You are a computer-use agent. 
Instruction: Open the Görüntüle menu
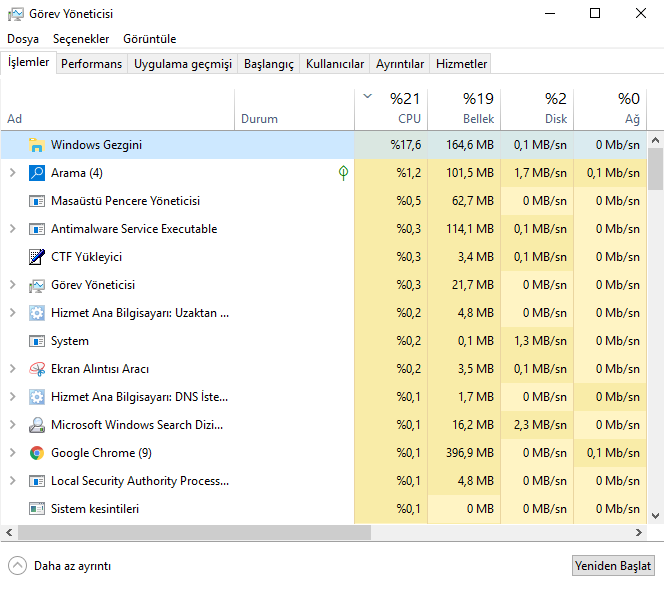[149, 39]
